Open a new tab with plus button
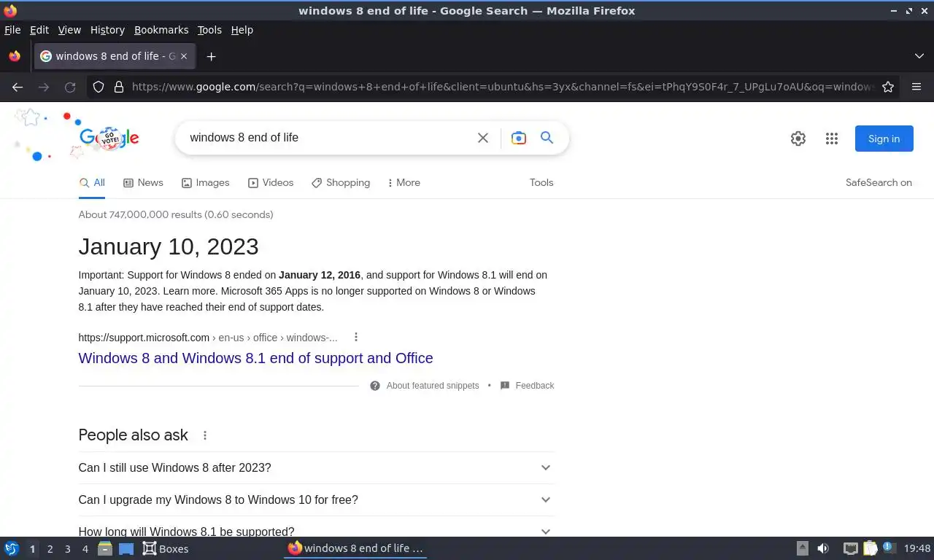 click(x=211, y=56)
